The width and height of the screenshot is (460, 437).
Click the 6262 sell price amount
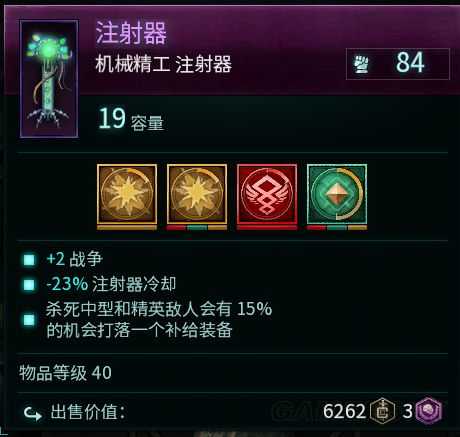[344, 411]
